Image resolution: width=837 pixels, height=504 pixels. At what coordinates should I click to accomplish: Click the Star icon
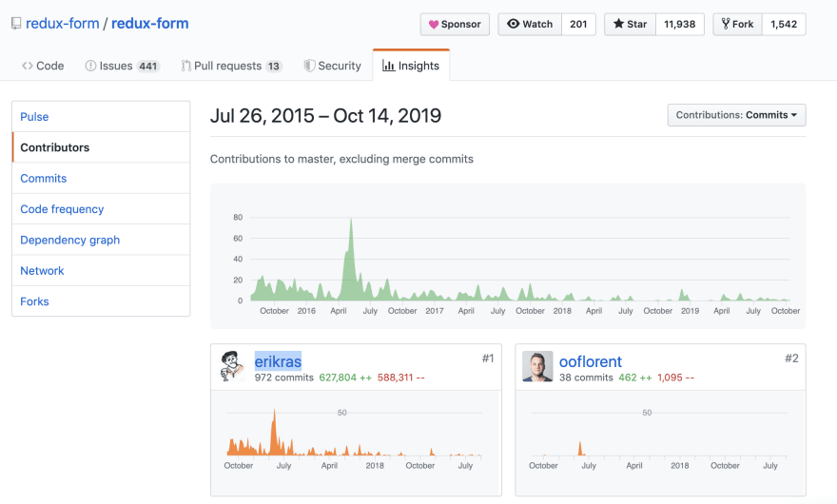618,24
